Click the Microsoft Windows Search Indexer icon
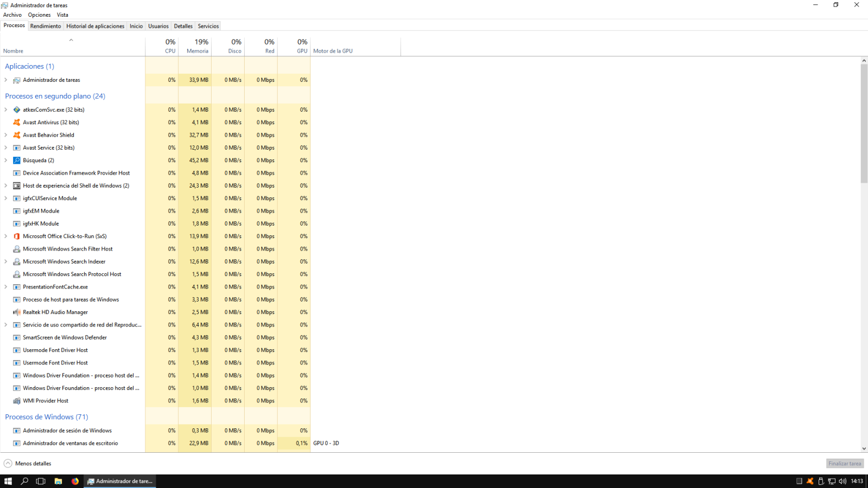The height and width of the screenshot is (488, 868). (x=17, y=262)
